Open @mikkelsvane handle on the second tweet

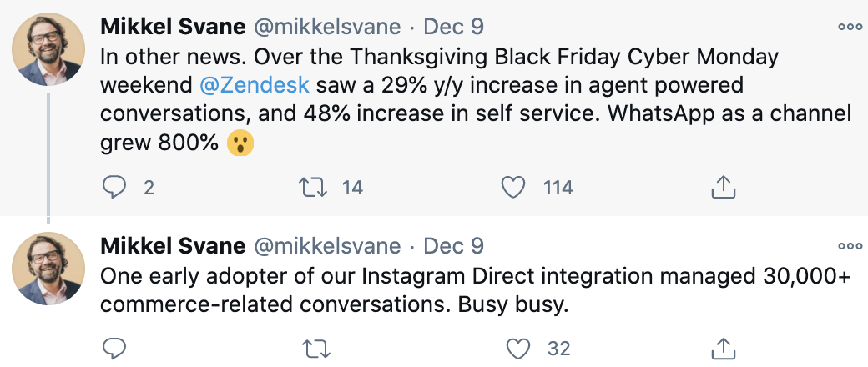coord(327,247)
